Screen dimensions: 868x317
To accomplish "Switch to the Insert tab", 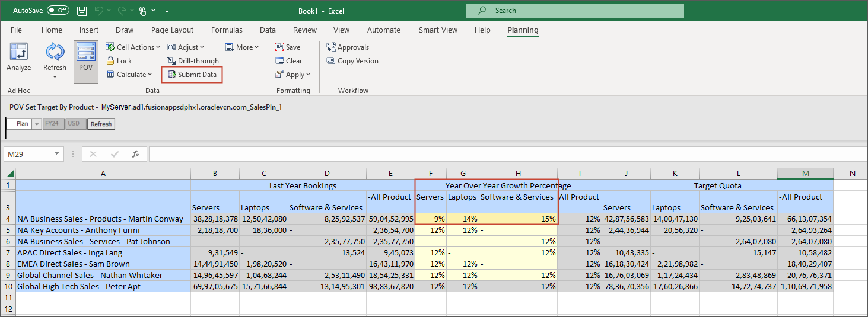I will 89,30.
